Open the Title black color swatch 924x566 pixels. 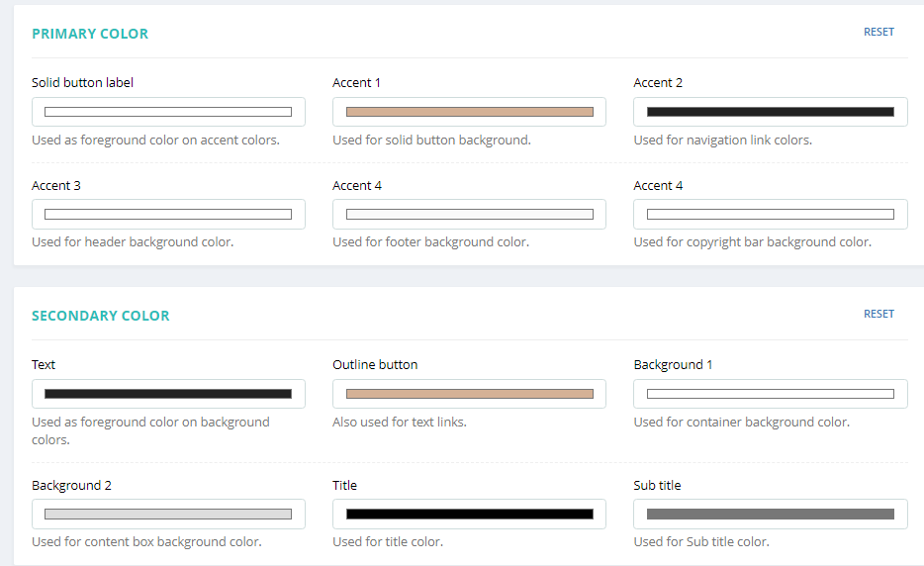pos(469,515)
